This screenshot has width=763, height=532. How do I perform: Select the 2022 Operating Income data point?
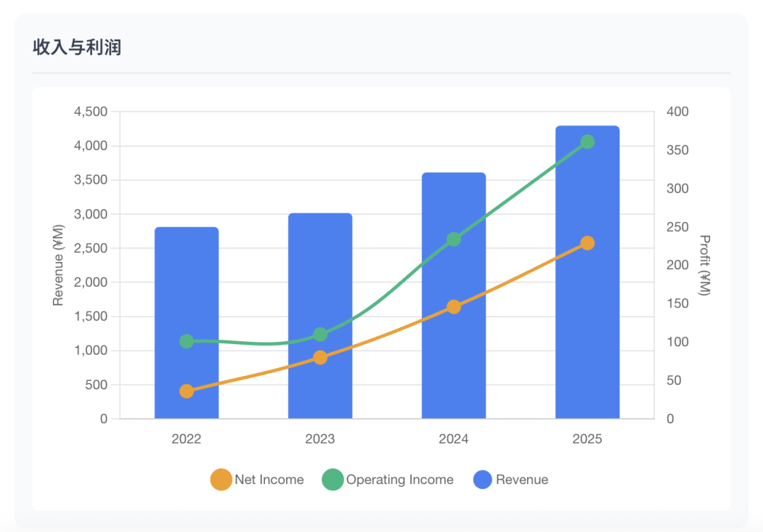(187, 341)
